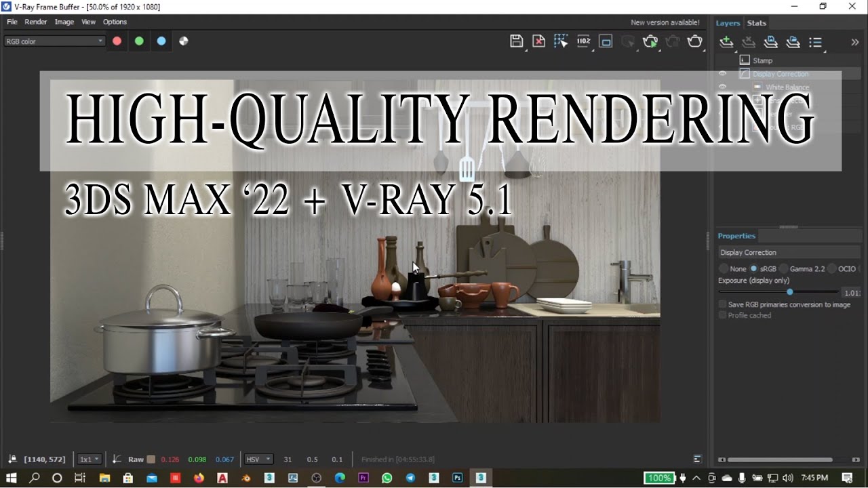Enable follow mouse render tracking
This screenshot has width=868, height=488.
click(561, 41)
